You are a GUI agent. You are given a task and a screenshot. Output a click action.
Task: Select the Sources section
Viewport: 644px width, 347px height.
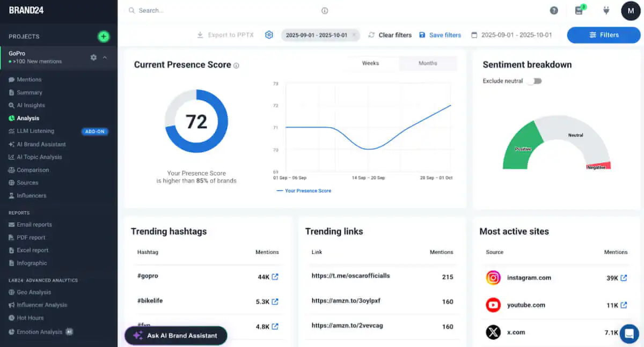click(x=28, y=182)
